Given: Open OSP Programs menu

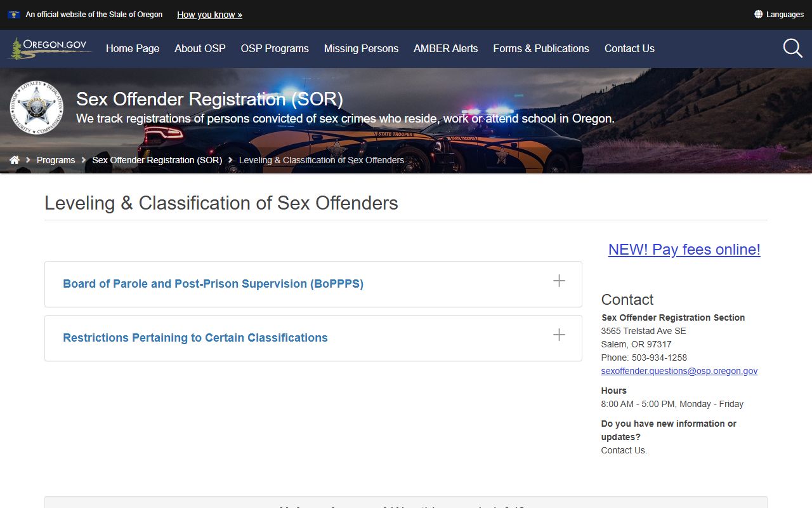Looking at the screenshot, I should pos(275,48).
